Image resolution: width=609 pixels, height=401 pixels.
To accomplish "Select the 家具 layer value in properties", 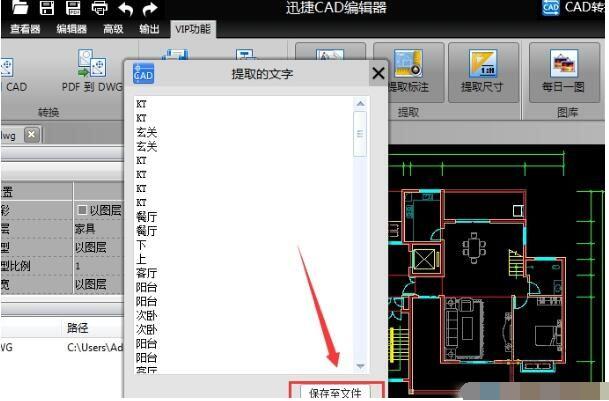I will point(85,229).
